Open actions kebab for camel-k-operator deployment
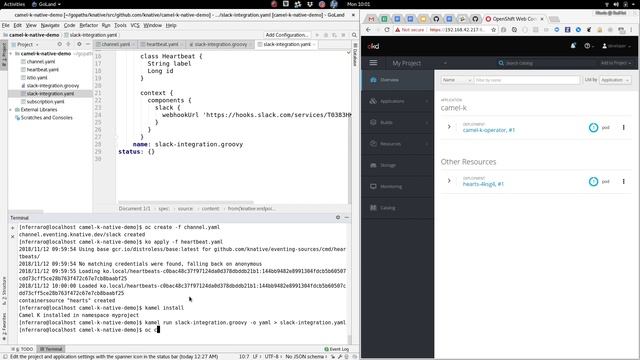The width and height of the screenshot is (640, 360). [x=623, y=127]
